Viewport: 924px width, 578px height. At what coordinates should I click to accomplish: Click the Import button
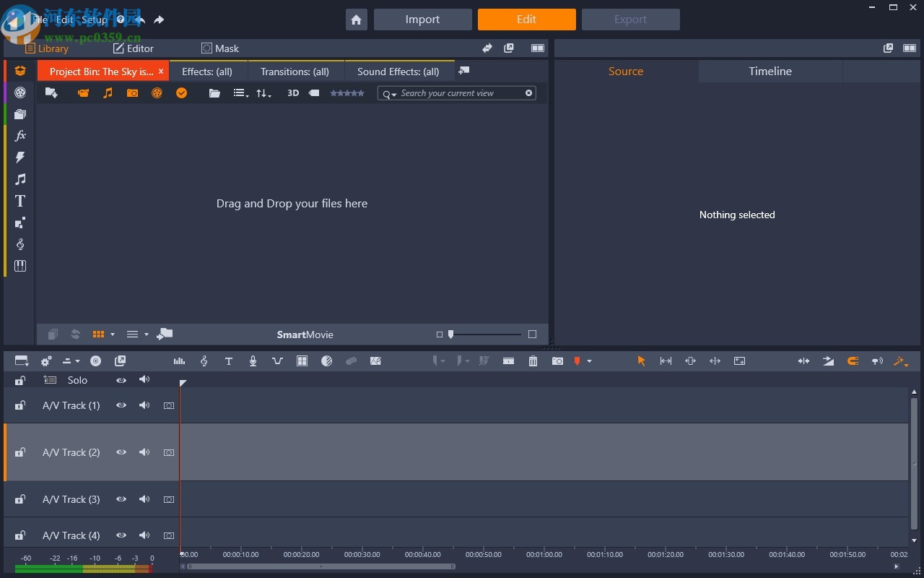coord(422,20)
